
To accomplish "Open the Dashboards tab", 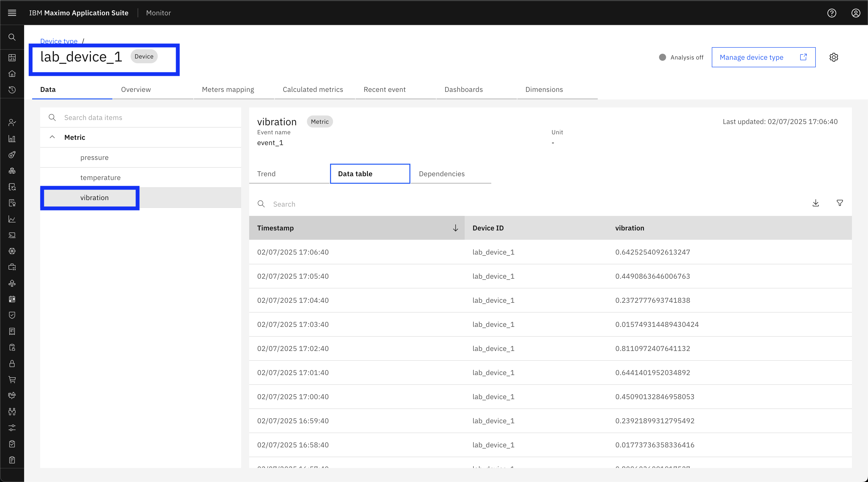I will [x=476, y=90].
